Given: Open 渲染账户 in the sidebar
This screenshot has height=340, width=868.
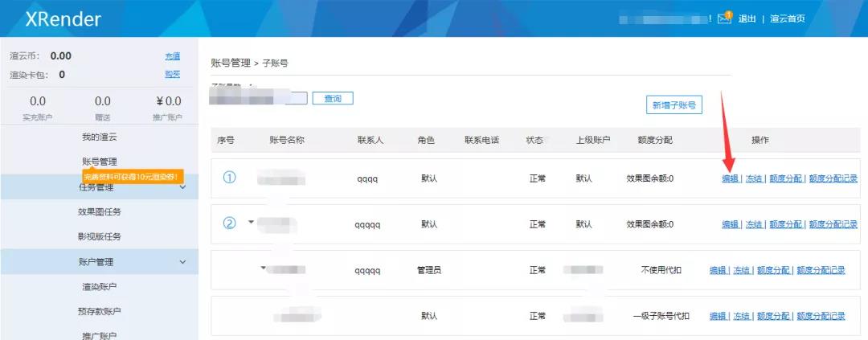Looking at the screenshot, I should point(99,287).
